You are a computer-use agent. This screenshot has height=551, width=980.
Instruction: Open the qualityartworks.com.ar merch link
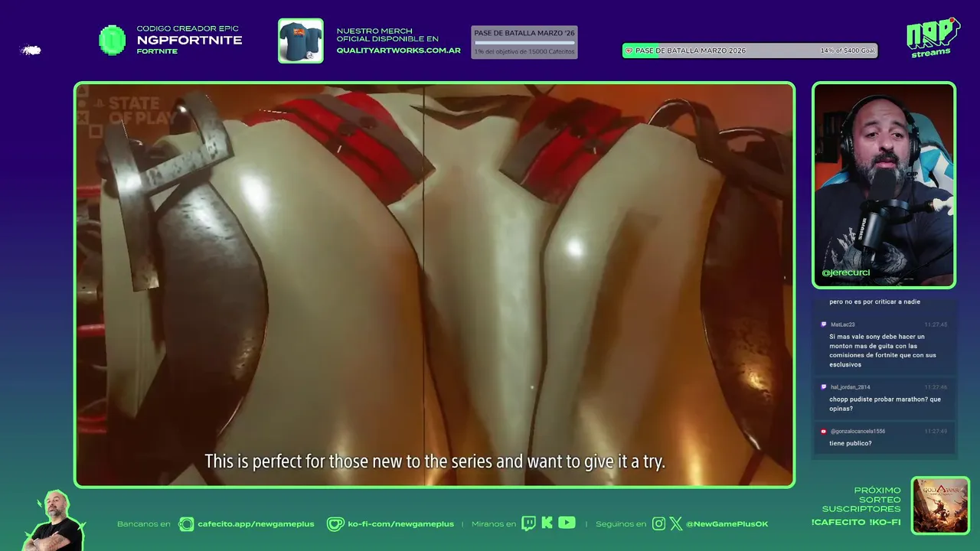(x=398, y=51)
